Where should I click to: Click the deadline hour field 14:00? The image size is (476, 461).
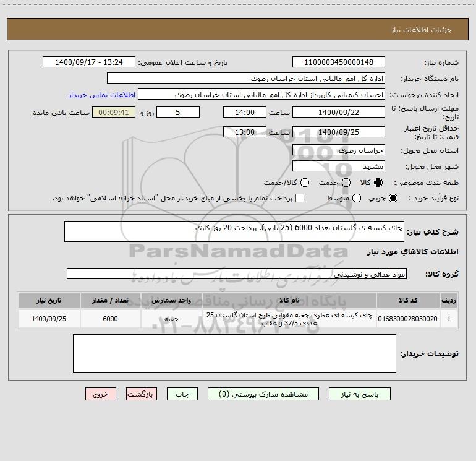tap(245, 112)
